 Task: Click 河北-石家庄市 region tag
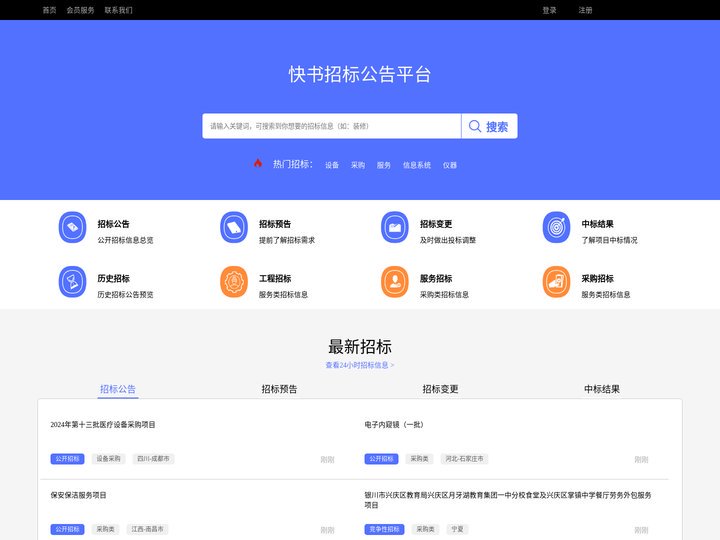(464, 459)
